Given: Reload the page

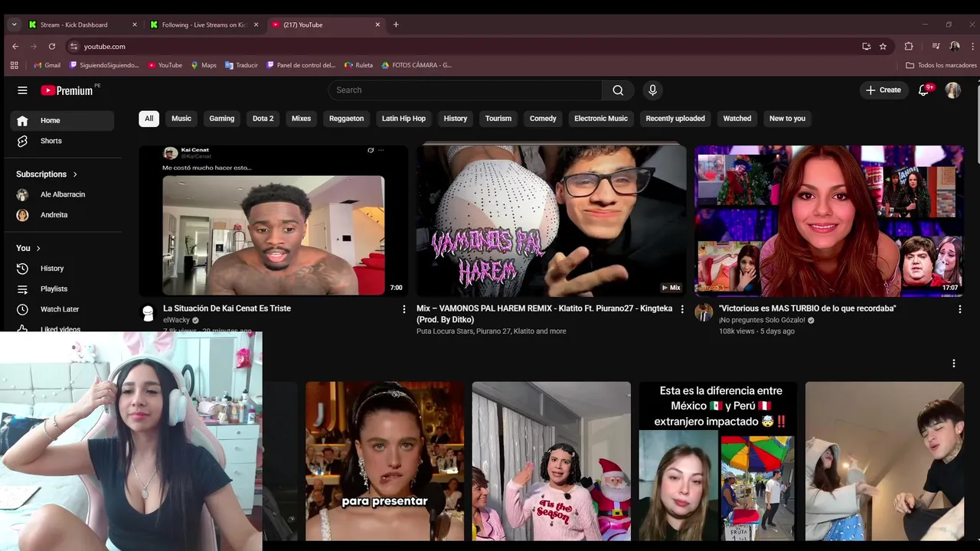Looking at the screenshot, I should [x=52, y=46].
